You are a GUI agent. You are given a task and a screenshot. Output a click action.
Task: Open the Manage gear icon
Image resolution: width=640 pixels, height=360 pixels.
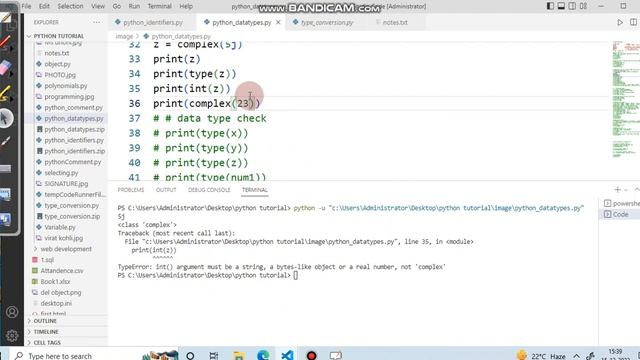click(12, 336)
